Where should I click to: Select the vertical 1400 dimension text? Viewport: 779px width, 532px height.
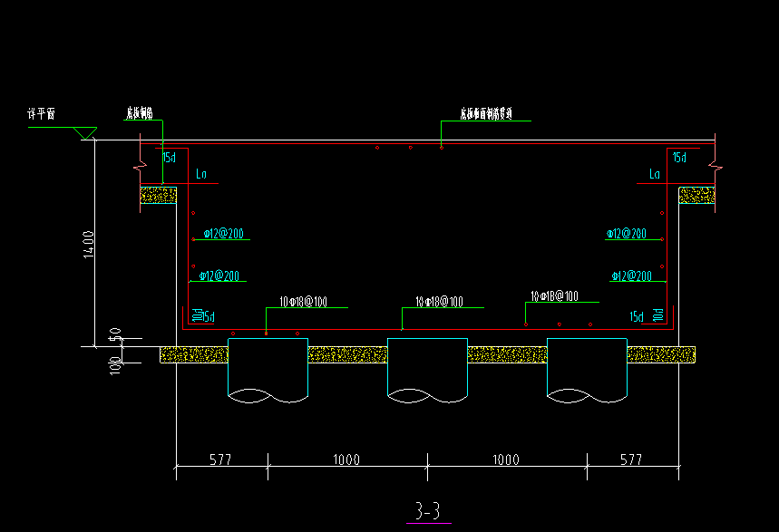88,244
